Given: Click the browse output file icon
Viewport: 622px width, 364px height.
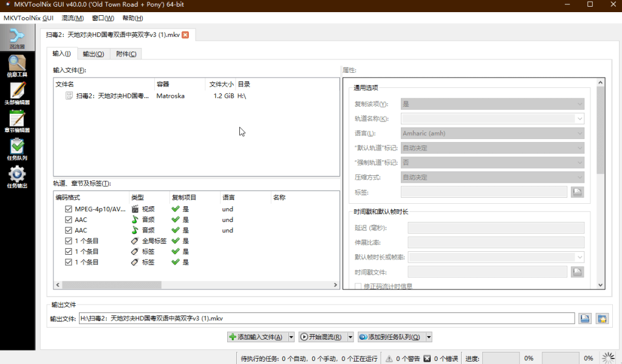Looking at the screenshot, I should [x=585, y=318].
